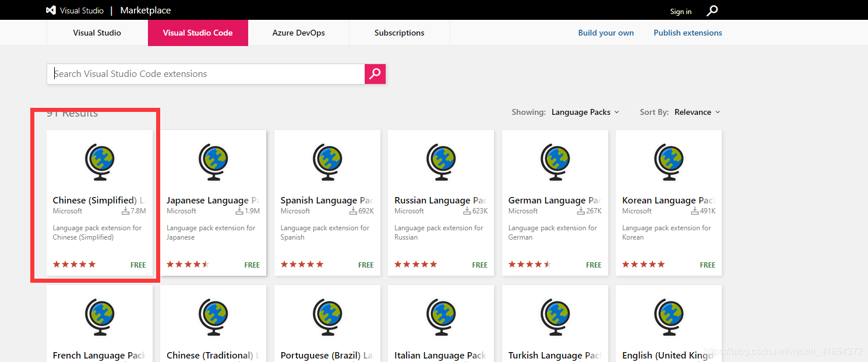Click the Korean Language Pack star rating
This screenshot has height=362, width=868.
643,264
